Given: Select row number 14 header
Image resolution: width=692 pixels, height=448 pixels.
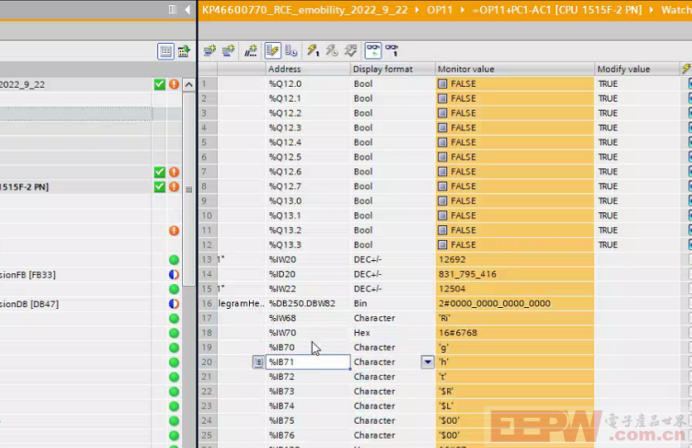Looking at the screenshot, I should [x=207, y=274].
